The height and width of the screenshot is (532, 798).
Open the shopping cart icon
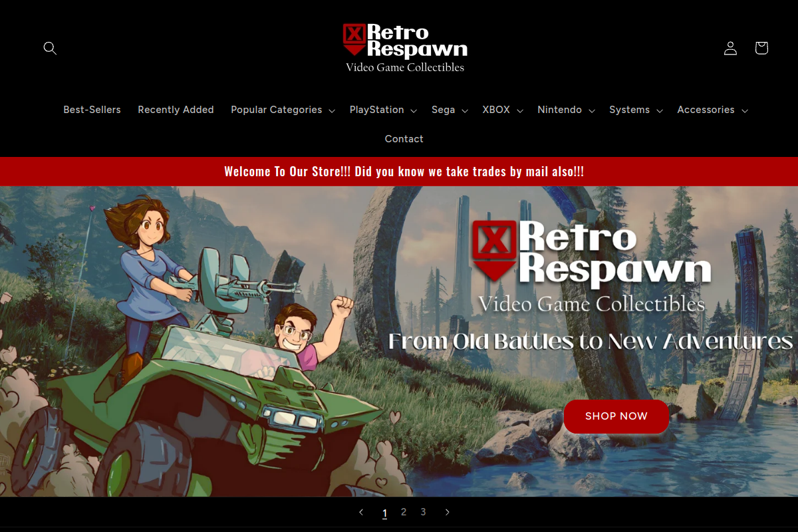[761, 48]
